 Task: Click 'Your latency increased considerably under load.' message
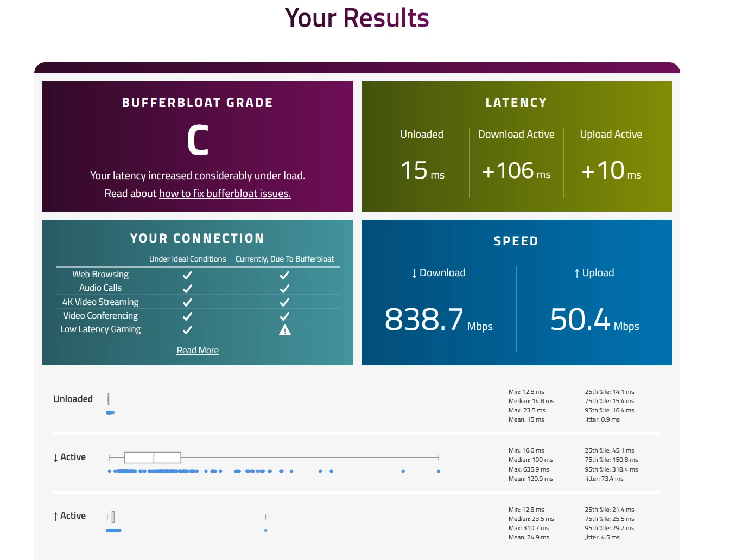(198, 175)
